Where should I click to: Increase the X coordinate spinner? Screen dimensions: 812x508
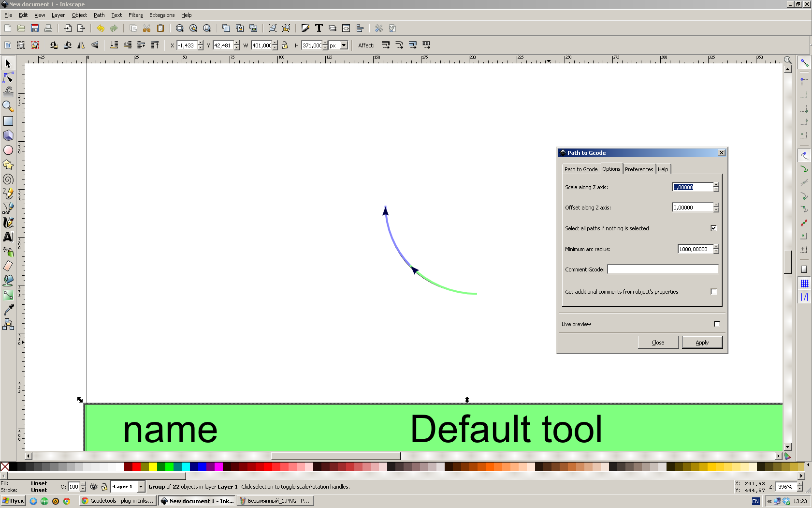pos(201,43)
